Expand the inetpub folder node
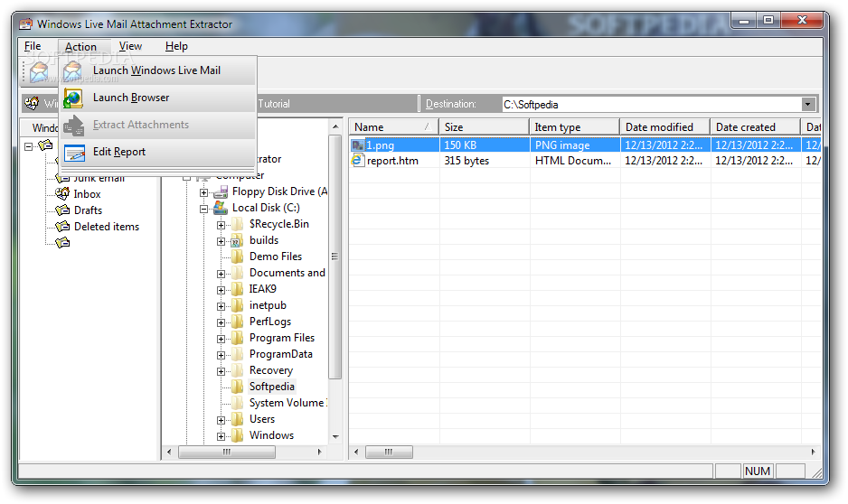 click(221, 306)
